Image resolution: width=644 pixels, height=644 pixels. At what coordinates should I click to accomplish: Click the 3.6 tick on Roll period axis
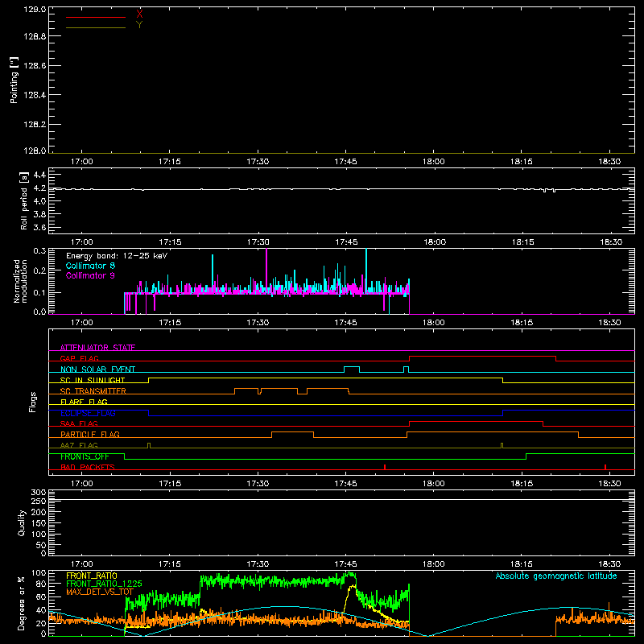point(39,227)
